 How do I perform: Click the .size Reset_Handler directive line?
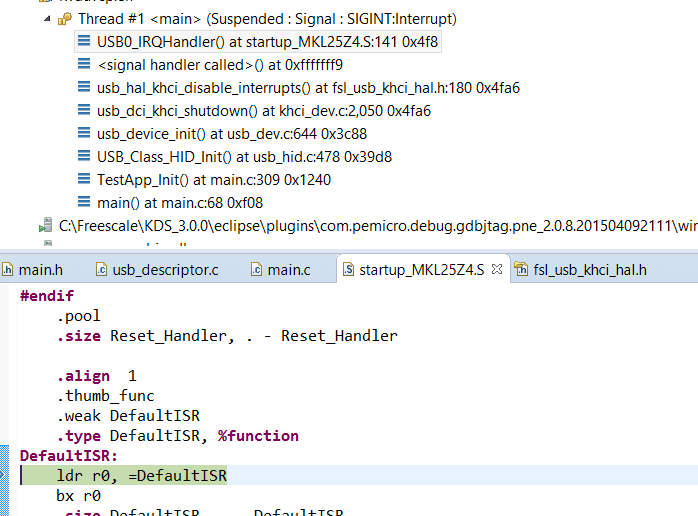pos(227,336)
